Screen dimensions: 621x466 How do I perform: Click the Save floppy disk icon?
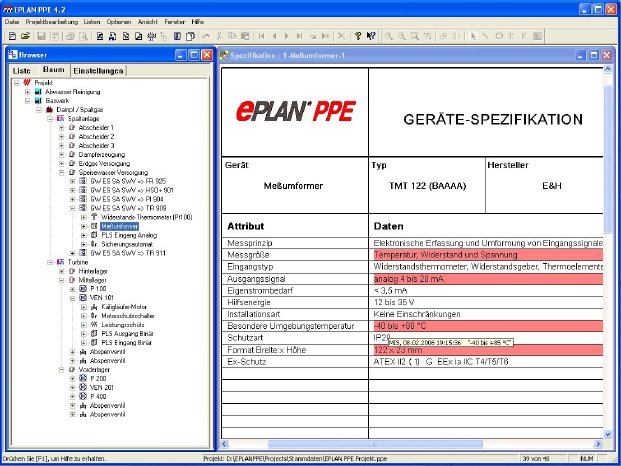41,36
